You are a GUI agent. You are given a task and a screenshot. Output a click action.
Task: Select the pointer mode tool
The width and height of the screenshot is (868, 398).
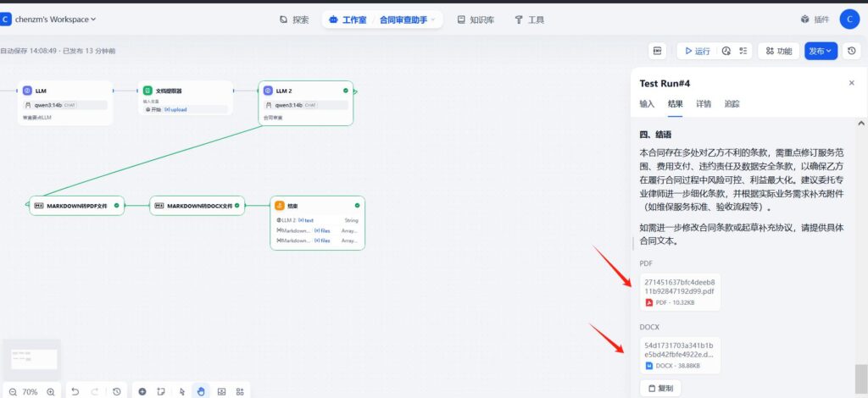[x=182, y=392]
